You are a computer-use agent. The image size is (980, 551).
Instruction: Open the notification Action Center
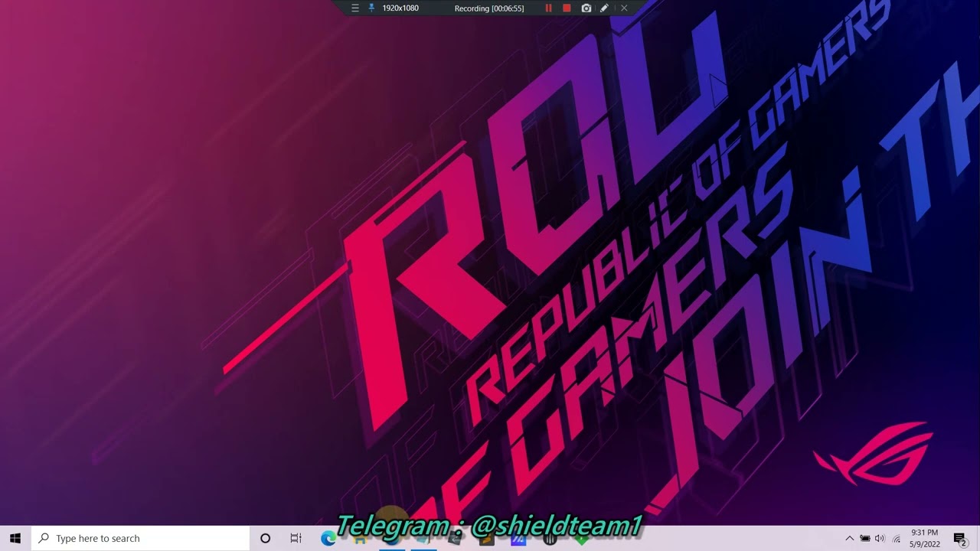pos(960,539)
